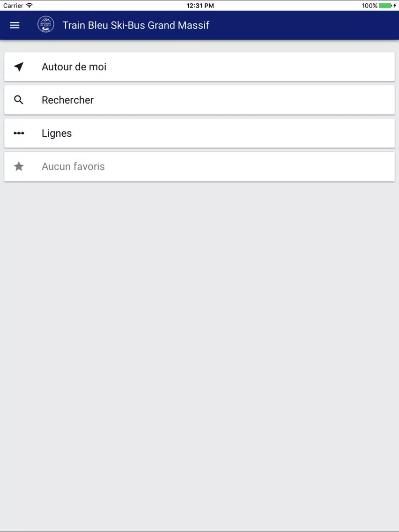Click the Train Bleu Ski-Bus Grand Massif title
This screenshot has width=399, height=532.
point(136,25)
